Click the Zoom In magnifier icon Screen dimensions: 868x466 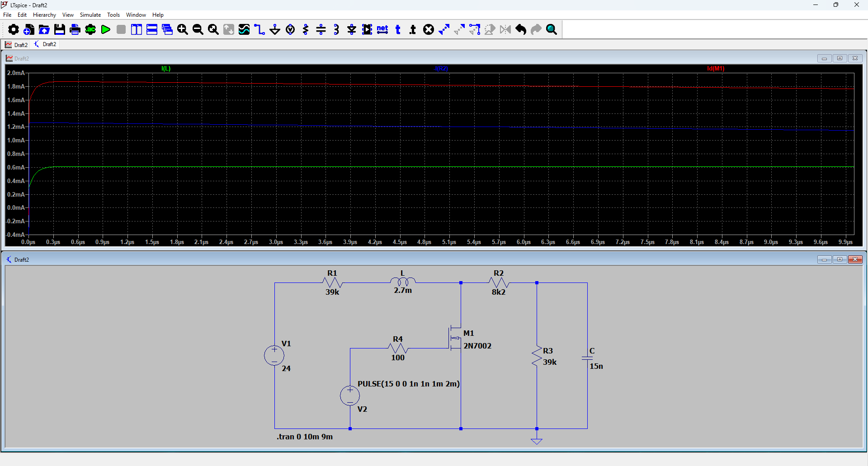point(183,30)
